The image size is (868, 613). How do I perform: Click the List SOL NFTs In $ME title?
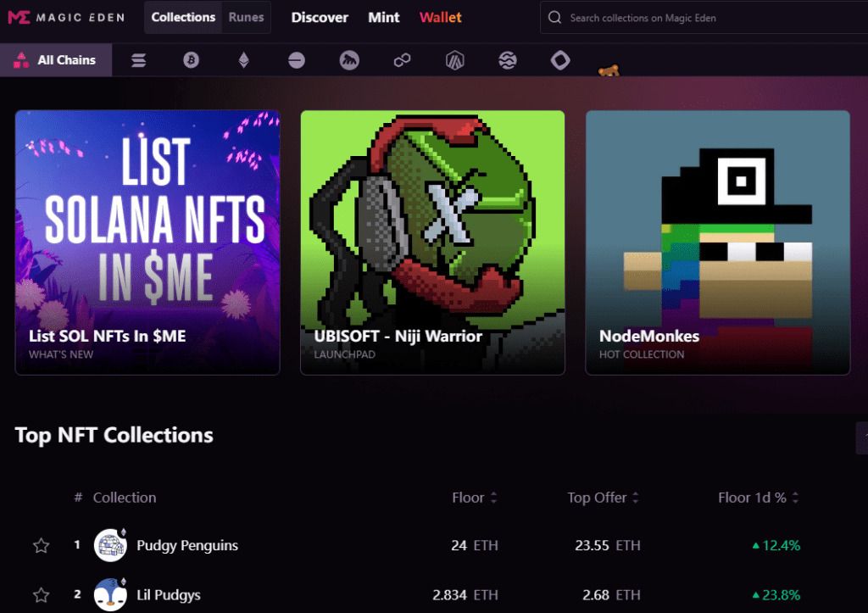click(108, 336)
